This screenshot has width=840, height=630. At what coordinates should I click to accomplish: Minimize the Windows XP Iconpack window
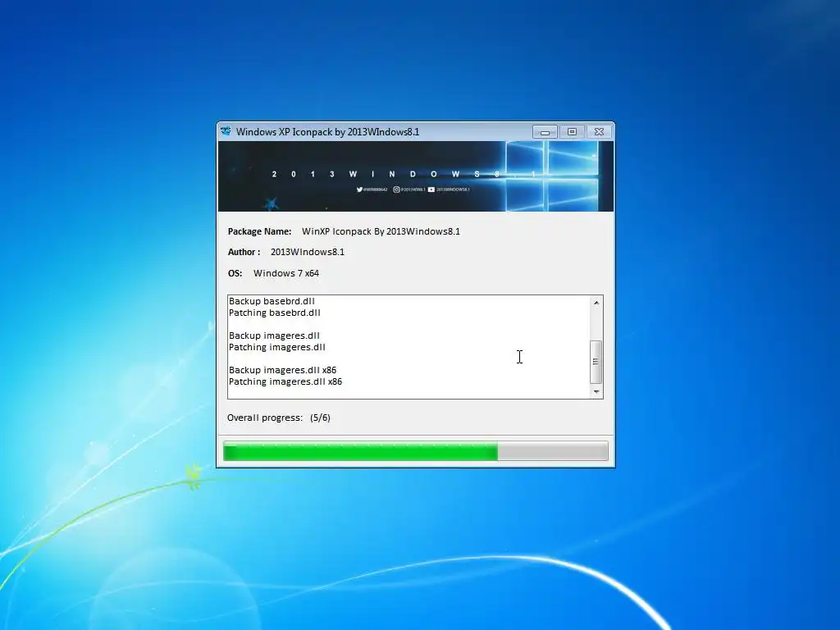545,132
